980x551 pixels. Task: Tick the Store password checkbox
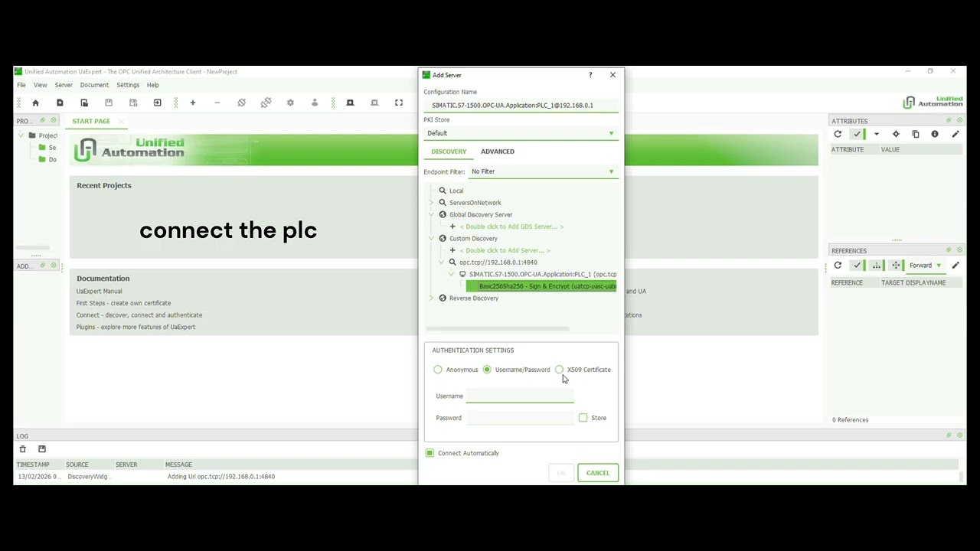pyautogui.click(x=583, y=418)
